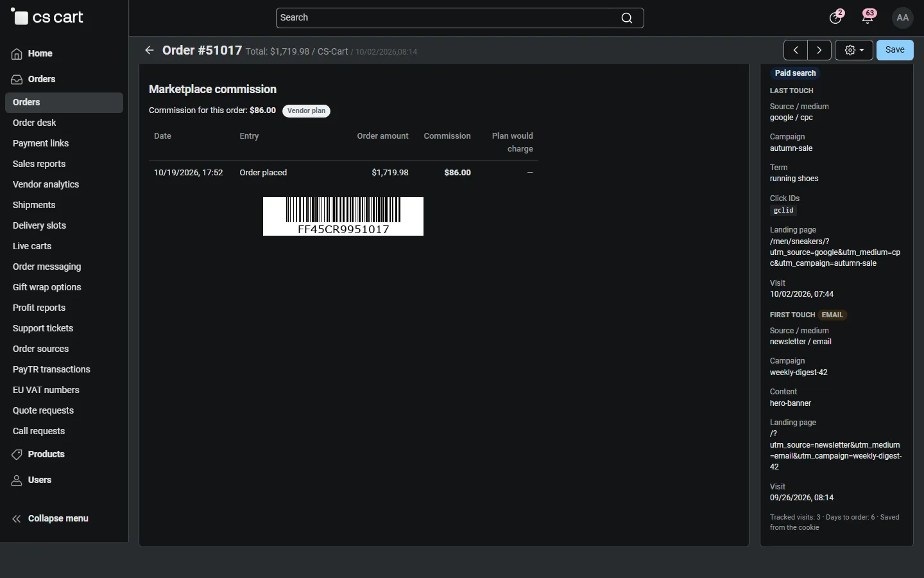
Task: Save the order
Action: tap(895, 50)
